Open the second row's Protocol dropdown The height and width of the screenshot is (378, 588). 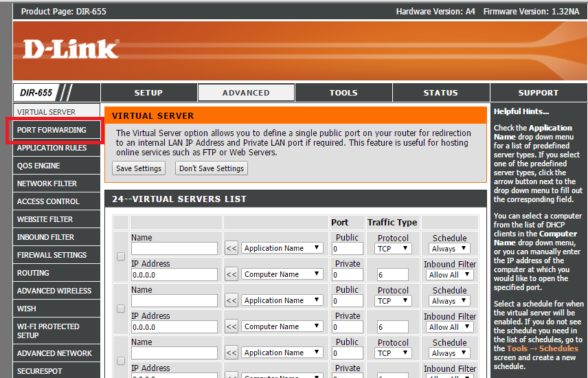(x=393, y=300)
